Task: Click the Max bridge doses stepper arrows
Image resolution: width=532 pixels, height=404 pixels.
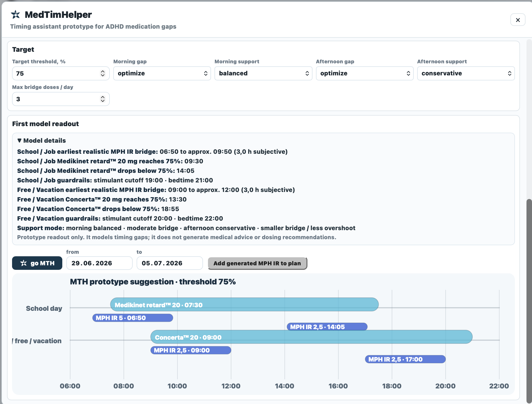Action: coord(103,99)
